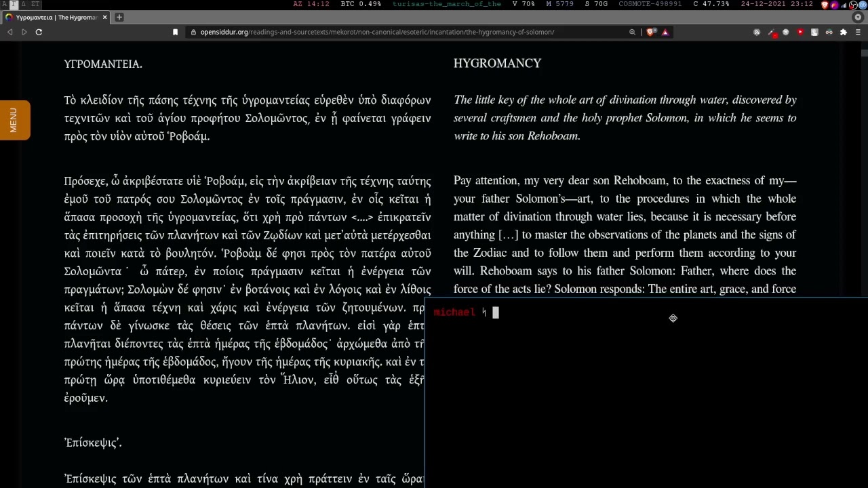The height and width of the screenshot is (488, 868).
Task: Go back to the previous page
Action: (x=10, y=32)
